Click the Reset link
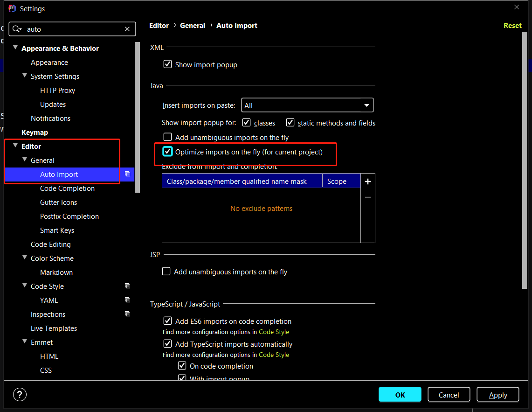532x412 pixels. [x=512, y=26]
